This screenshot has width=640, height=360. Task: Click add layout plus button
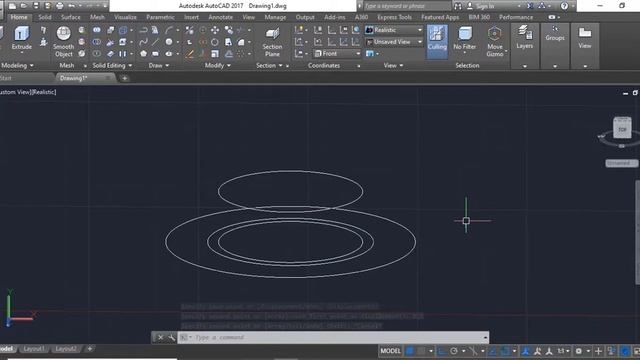89,349
